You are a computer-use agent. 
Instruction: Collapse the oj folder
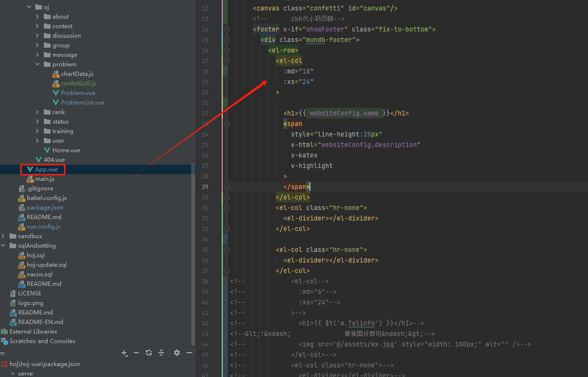coord(29,7)
